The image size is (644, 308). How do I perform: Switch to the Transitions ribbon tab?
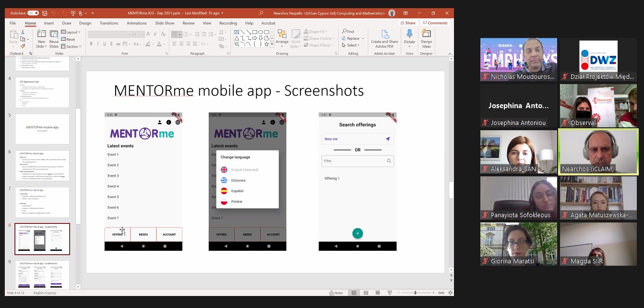point(109,23)
